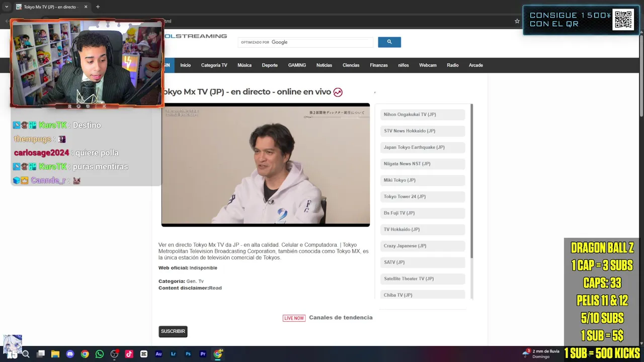644x362 pixels.
Task: Select Bs Fuji TV (JP) channel
Action: tap(423, 213)
